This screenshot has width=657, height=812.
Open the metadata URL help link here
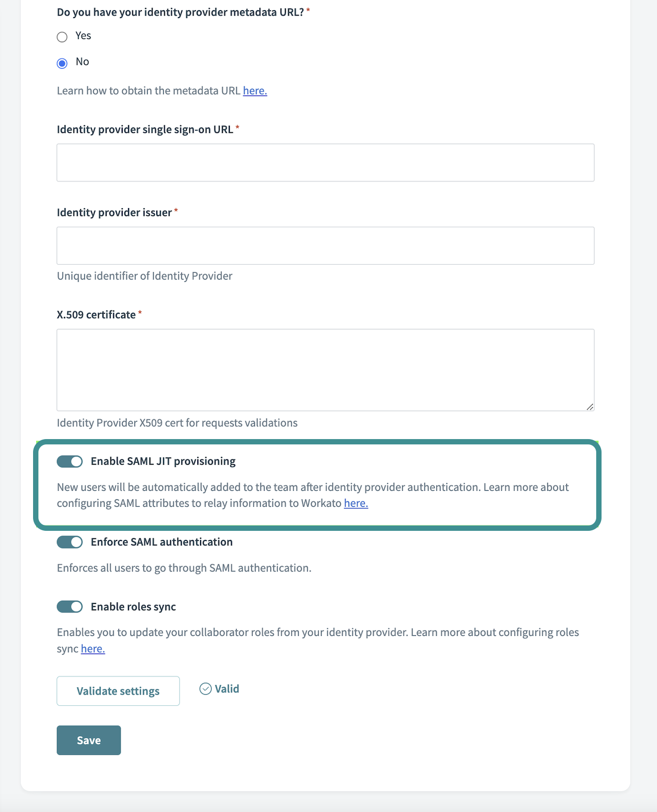(254, 91)
